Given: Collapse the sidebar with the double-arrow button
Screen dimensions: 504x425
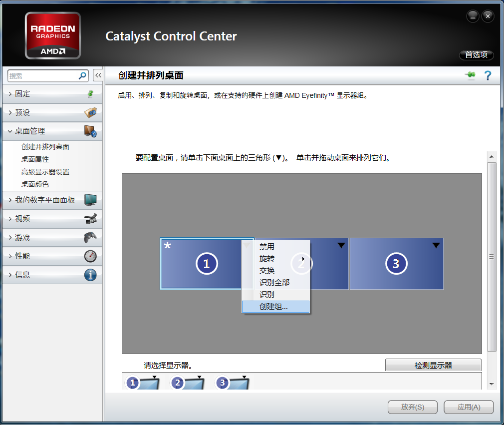Looking at the screenshot, I should pos(98,75).
